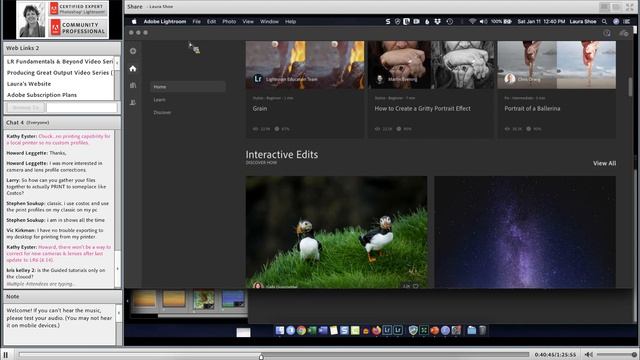Open second Lr Lightroom icon in the Dock
Image resolution: width=640 pixels, height=360 pixels.
[x=398, y=330]
